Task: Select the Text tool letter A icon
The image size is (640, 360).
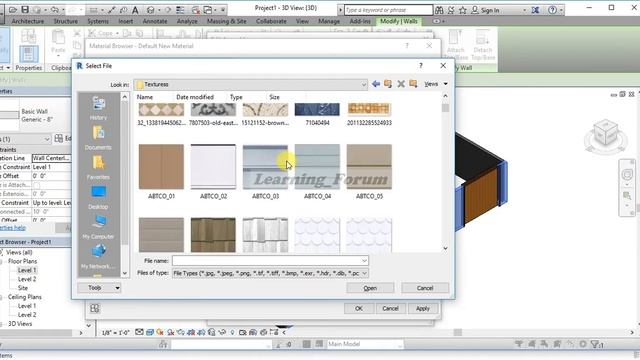Action: [x=135, y=9]
